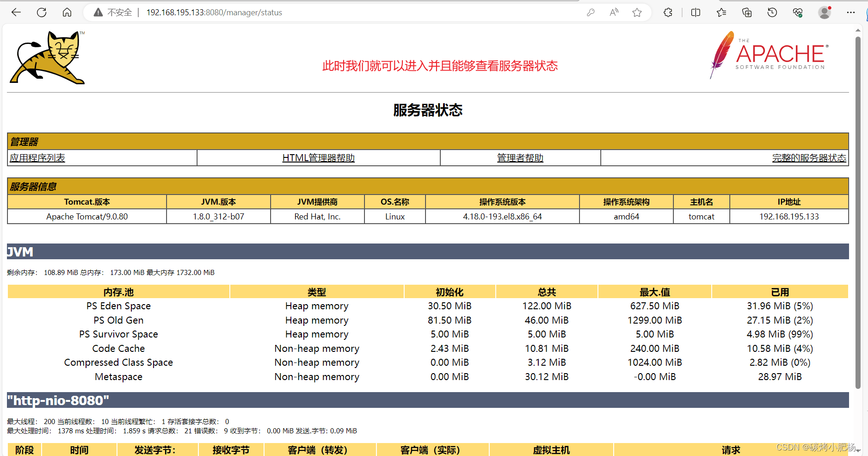Click the 4.18.0-193.el8.x86_64 cell

503,217
